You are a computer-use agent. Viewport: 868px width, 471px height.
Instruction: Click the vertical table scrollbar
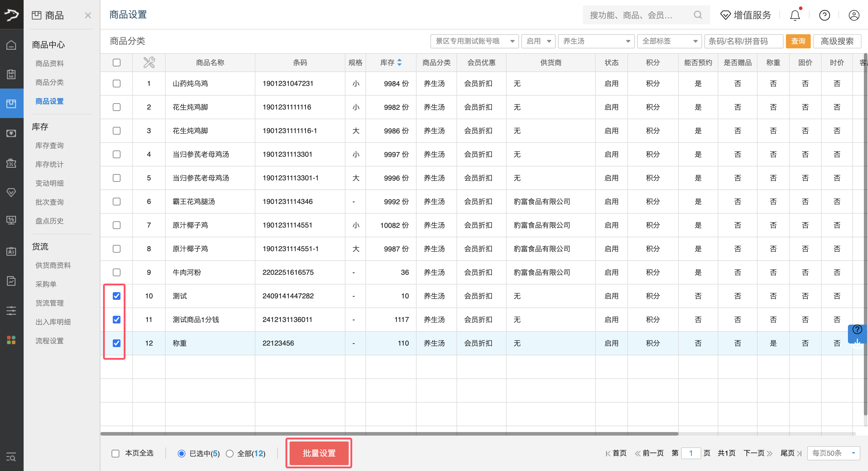tap(865, 234)
